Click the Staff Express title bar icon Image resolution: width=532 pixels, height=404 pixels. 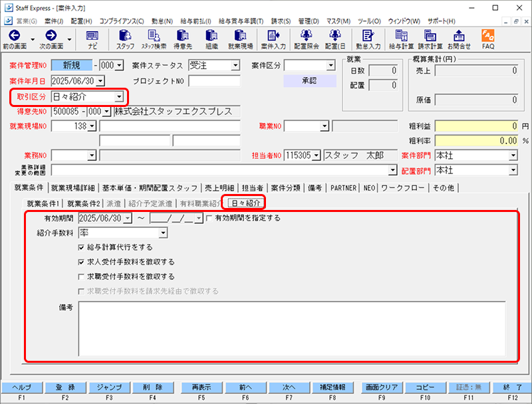[9, 8]
